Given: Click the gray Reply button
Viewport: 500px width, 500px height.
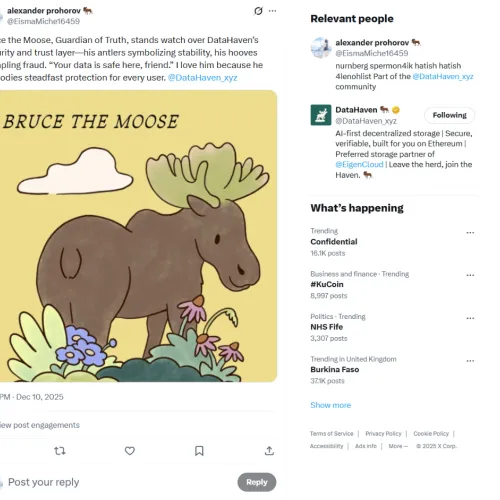Looking at the screenshot, I should (x=257, y=482).
